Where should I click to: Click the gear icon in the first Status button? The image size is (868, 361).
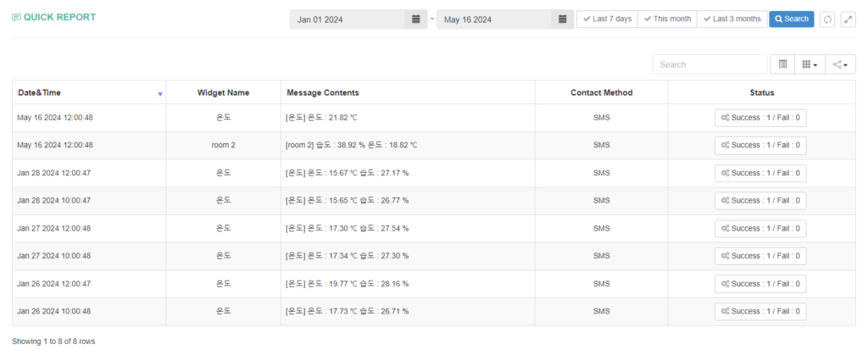[725, 118]
